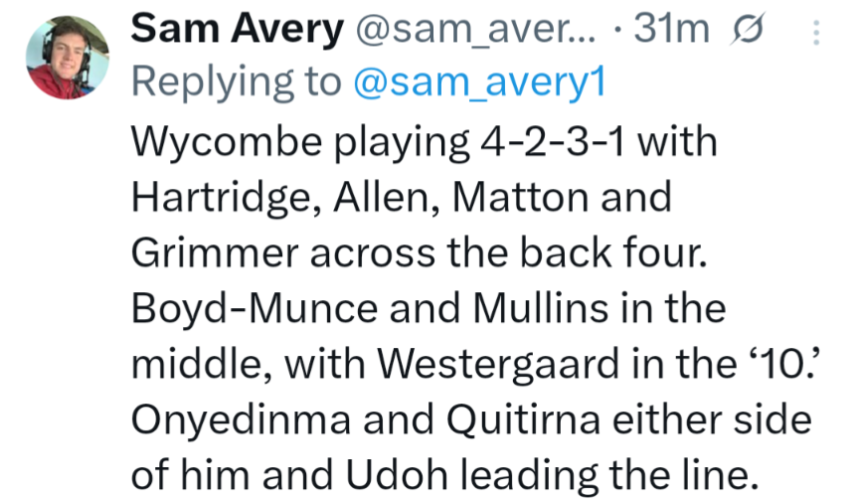
Task: Click the 31m timestamp
Action: pos(672,28)
